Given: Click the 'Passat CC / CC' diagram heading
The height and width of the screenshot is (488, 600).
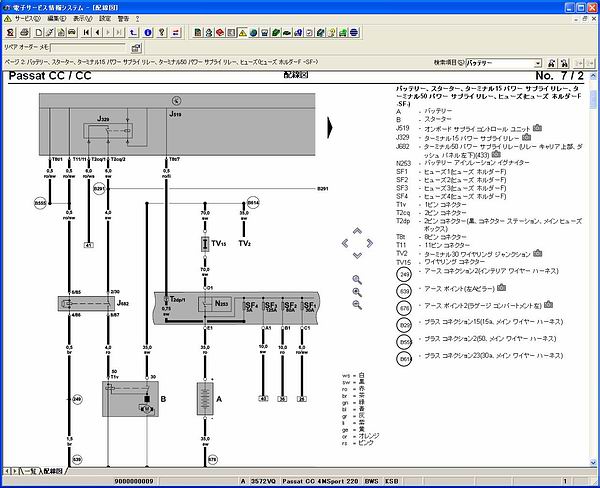Looking at the screenshot, I should click(x=50, y=75).
